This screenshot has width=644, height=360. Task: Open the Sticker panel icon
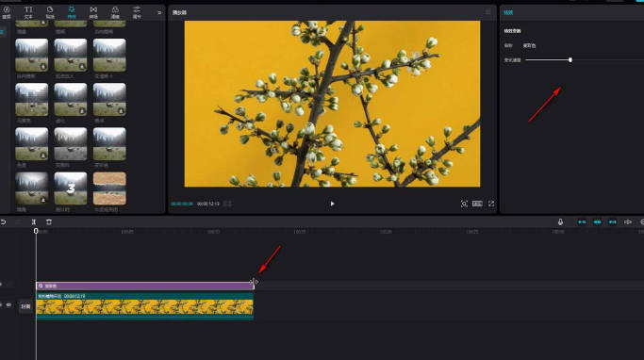(50, 12)
